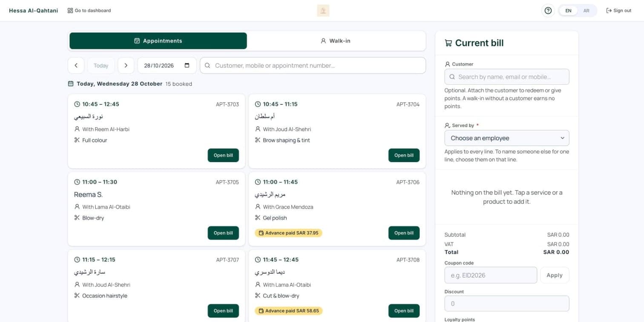Open bill for APT-3707 Occasion hairstyle
This screenshot has height=322, width=644.
[223, 311]
